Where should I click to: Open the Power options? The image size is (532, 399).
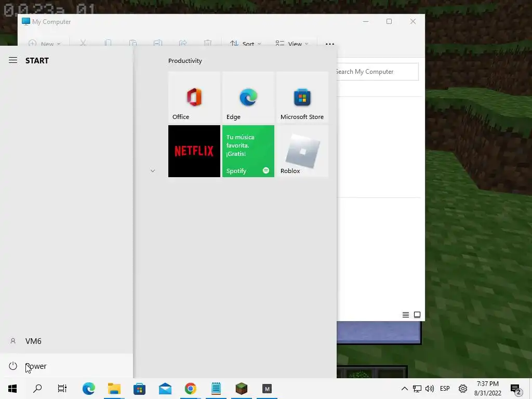pos(66,366)
